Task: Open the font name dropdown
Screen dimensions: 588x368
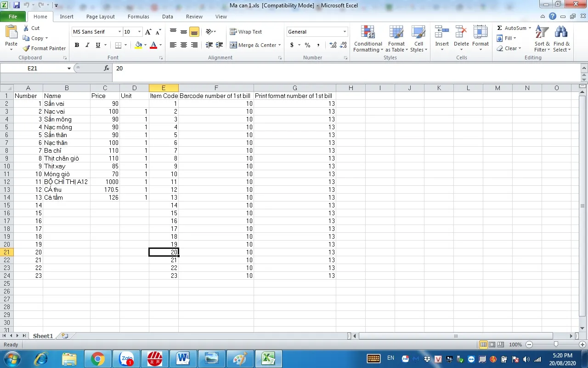Action: point(120,32)
